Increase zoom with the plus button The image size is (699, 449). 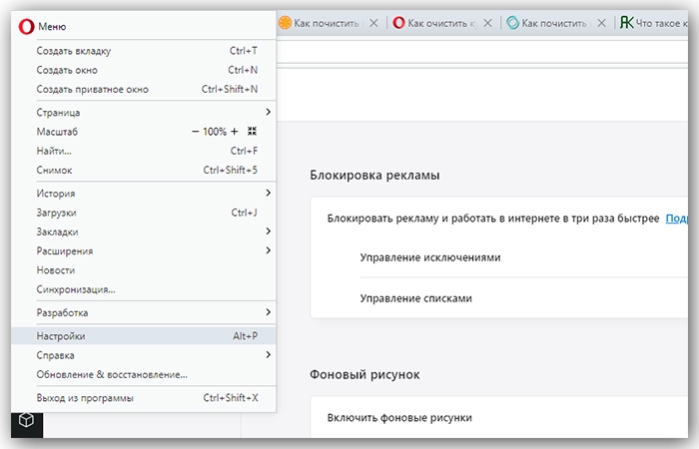234,132
